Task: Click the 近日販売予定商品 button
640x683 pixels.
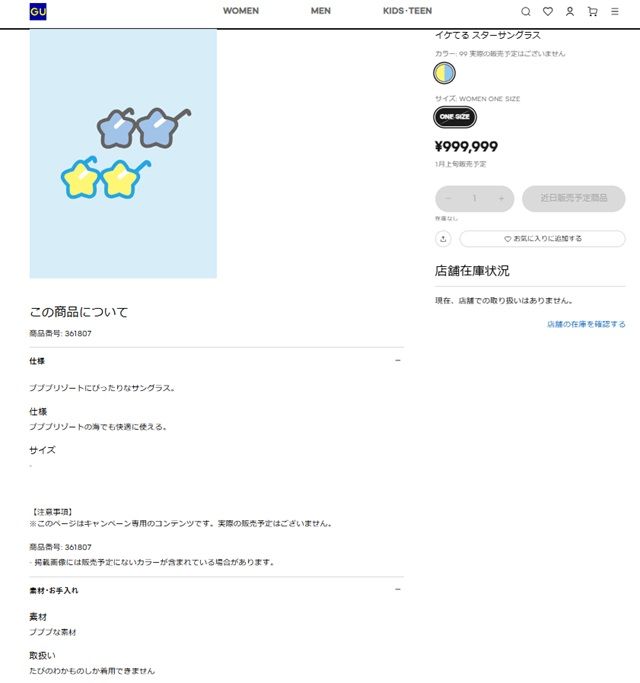Action: tap(574, 199)
